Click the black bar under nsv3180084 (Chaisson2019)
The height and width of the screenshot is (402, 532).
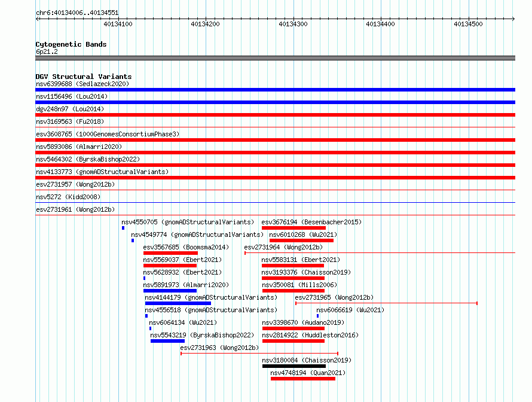[x=294, y=366]
